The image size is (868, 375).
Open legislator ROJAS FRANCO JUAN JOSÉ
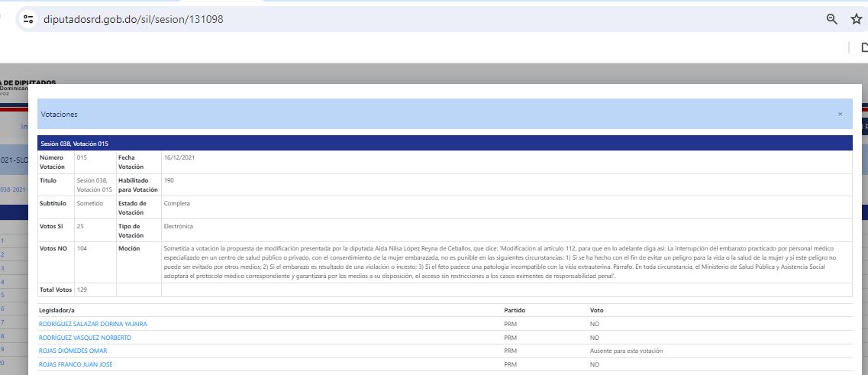[x=76, y=364]
